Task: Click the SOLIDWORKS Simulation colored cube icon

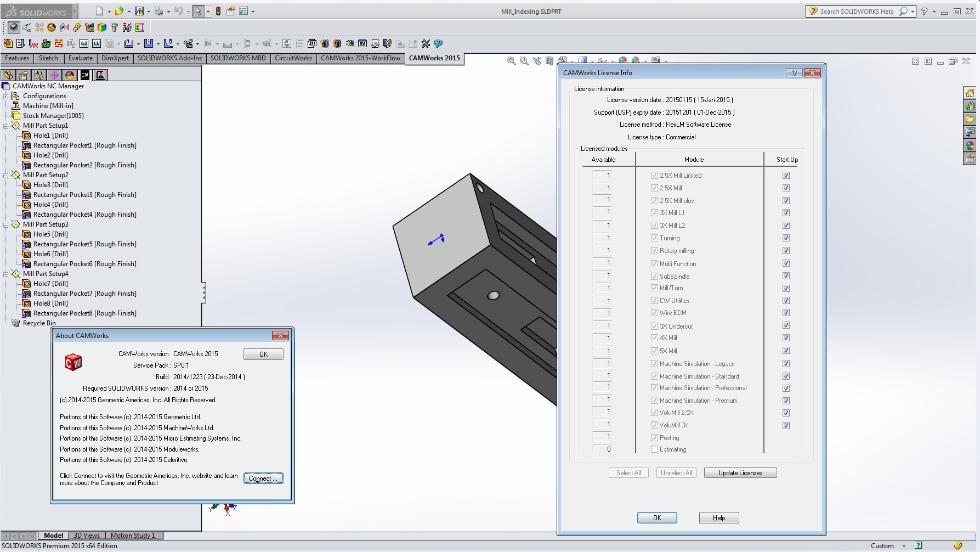Action: [101, 27]
